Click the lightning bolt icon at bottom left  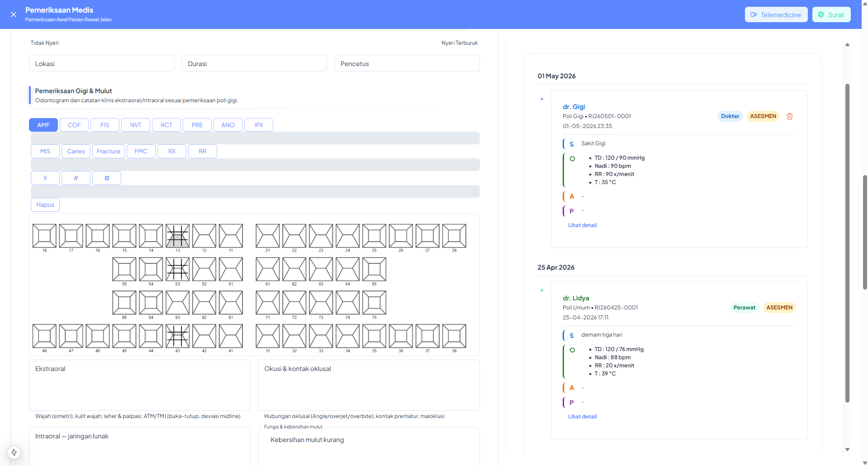pyautogui.click(x=14, y=452)
